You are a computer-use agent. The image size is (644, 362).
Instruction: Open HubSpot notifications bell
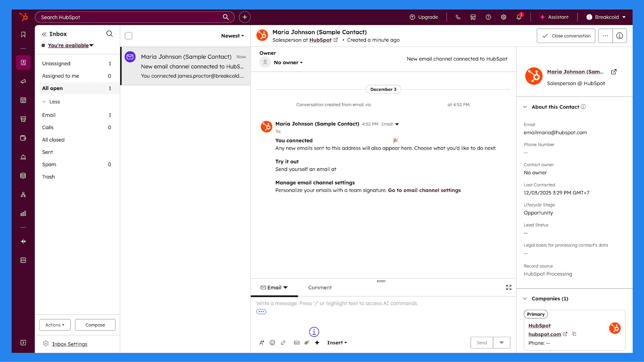pos(518,17)
